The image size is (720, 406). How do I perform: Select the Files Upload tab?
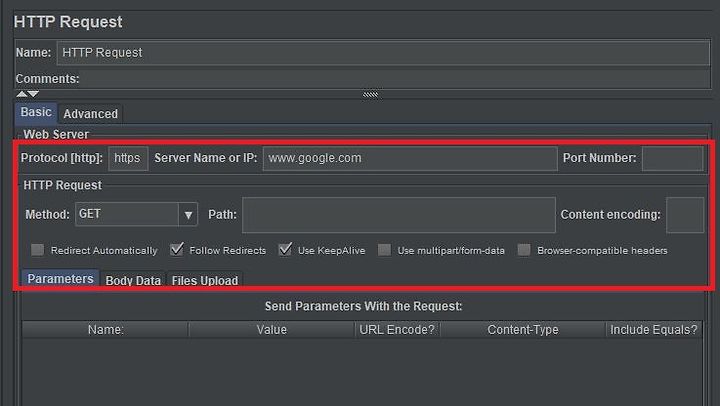pos(205,280)
